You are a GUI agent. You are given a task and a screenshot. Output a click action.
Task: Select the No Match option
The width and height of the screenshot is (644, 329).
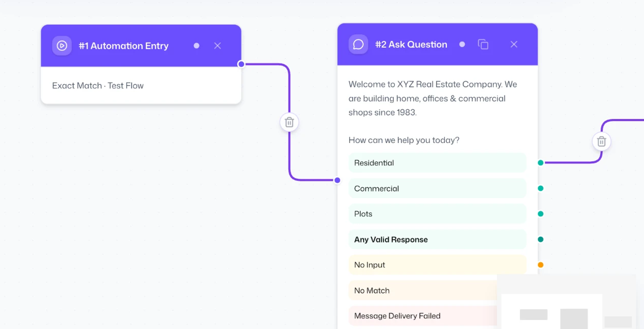point(423,290)
